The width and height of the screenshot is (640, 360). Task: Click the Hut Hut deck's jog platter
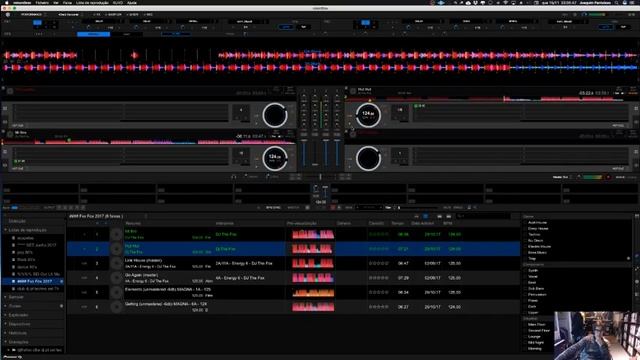pos(368,115)
